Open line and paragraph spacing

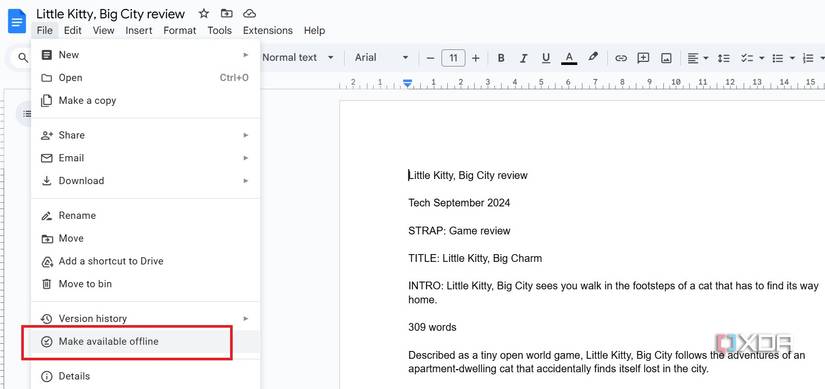click(x=724, y=58)
